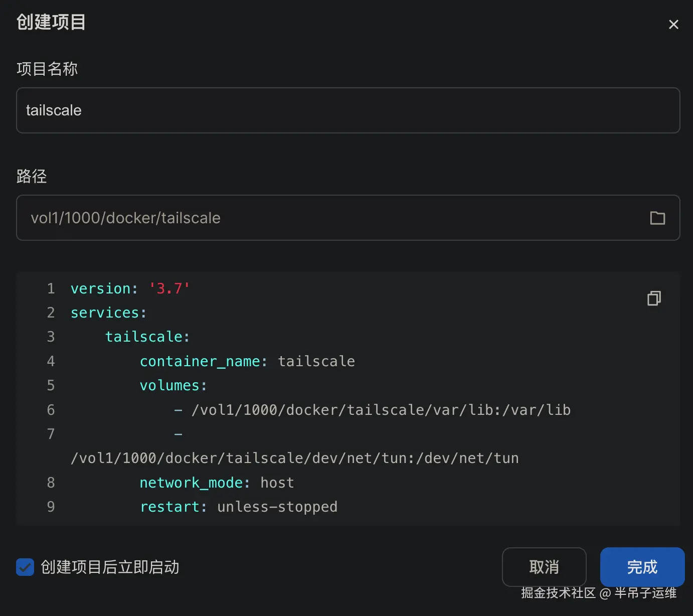
Task: Click line number 7 in the editor gutter
Action: pos(51,434)
